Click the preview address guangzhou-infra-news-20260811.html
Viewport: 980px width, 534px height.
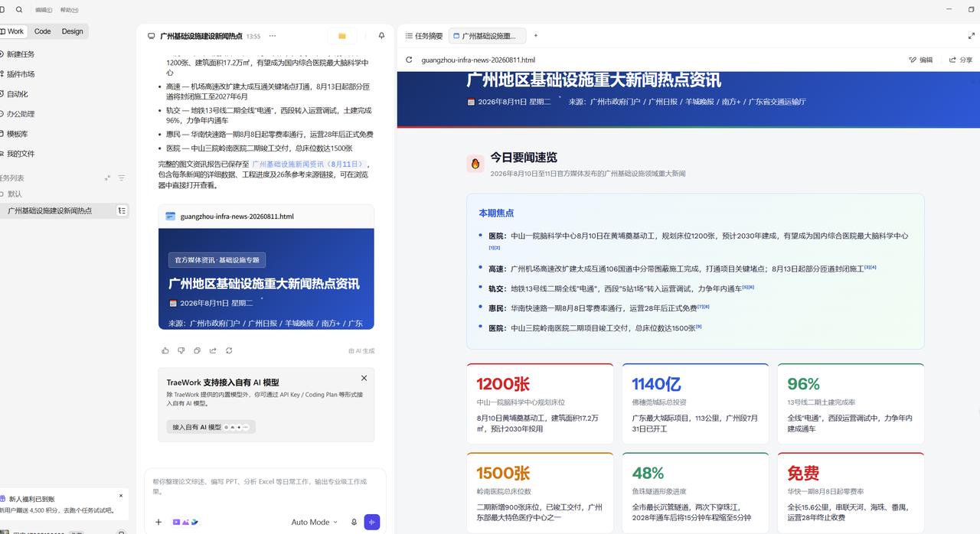click(x=478, y=60)
